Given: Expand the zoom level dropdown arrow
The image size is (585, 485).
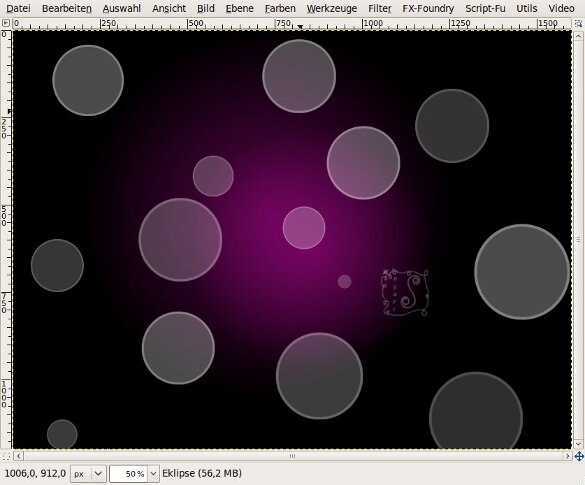Looking at the screenshot, I should pos(153,474).
